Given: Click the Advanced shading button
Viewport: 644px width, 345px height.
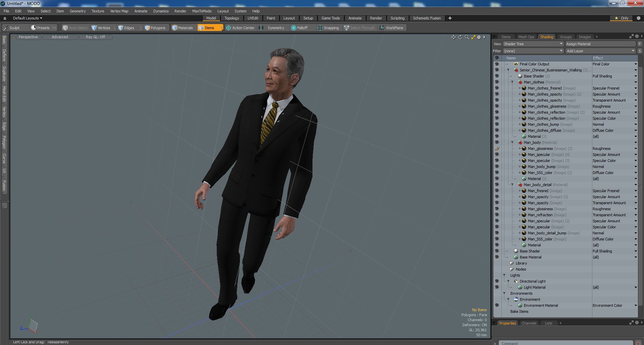Looking at the screenshot, I should point(60,37).
